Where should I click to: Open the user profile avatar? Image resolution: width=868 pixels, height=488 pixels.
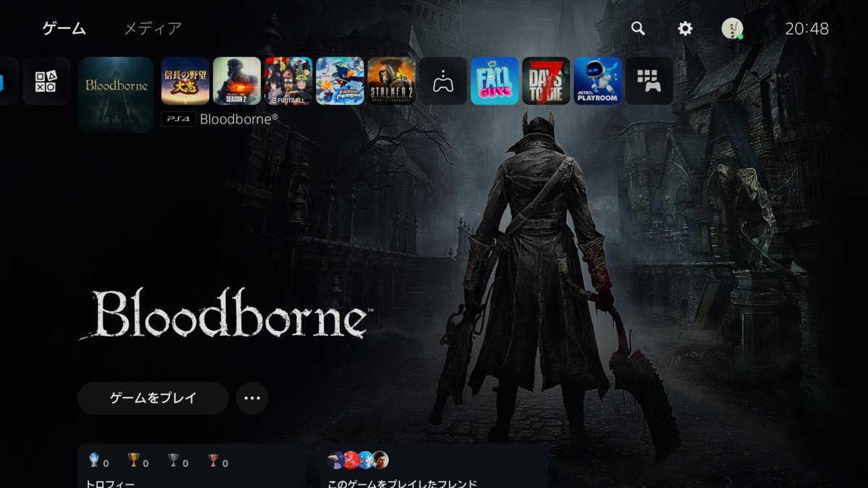(x=732, y=28)
